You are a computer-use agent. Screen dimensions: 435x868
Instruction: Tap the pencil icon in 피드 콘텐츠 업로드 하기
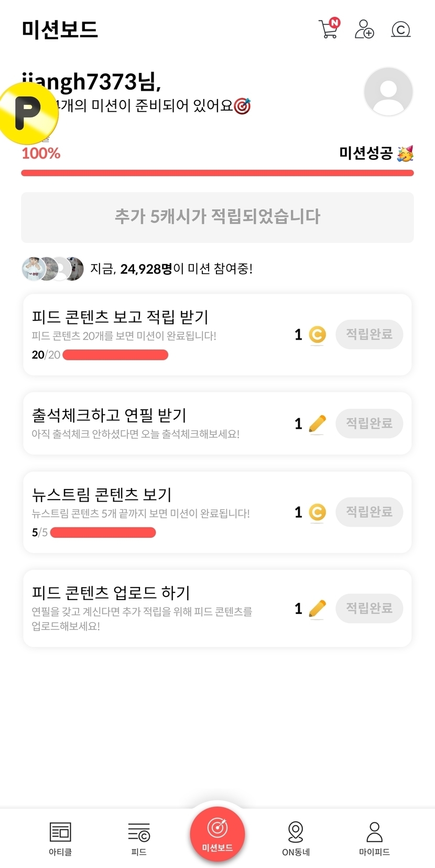317,609
